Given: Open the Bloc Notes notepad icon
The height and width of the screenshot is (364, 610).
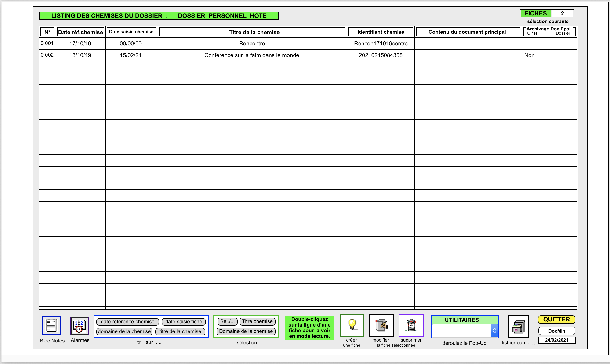Looking at the screenshot, I should pyautogui.click(x=51, y=325).
